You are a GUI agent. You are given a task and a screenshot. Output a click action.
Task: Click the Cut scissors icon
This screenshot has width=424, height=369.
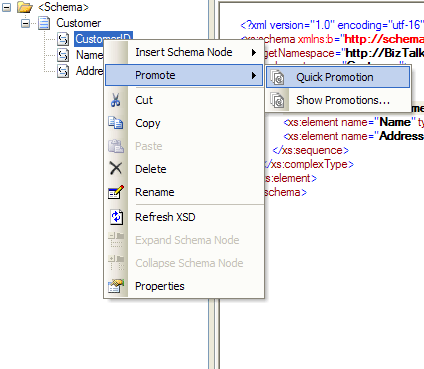[116, 100]
